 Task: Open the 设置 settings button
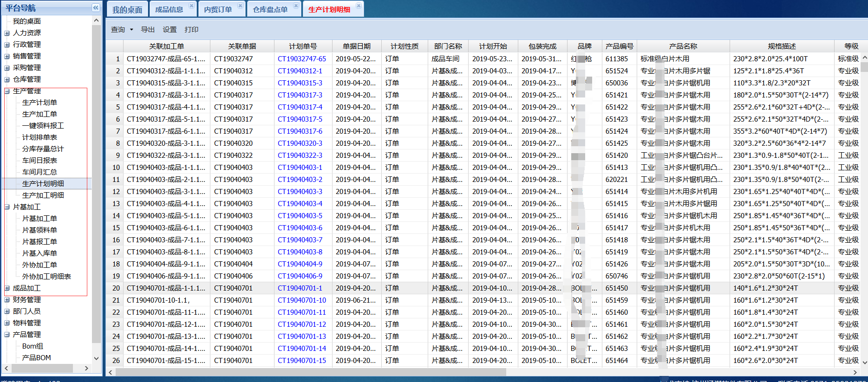[x=170, y=30]
